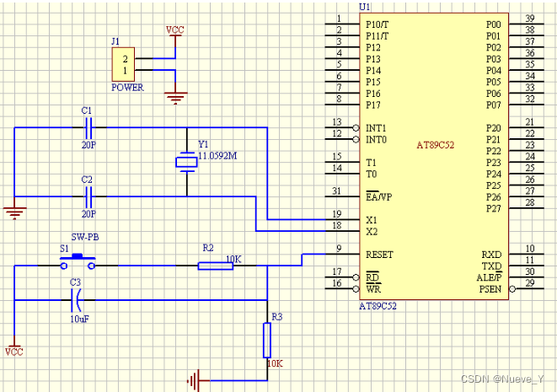The height and width of the screenshot is (392, 557).
Task: Select crystal Y1 symbol
Action: pos(186,162)
